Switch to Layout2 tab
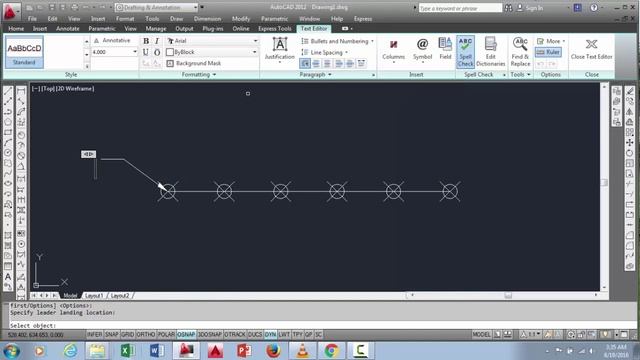The height and width of the screenshot is (360, 640). [120, 296]
